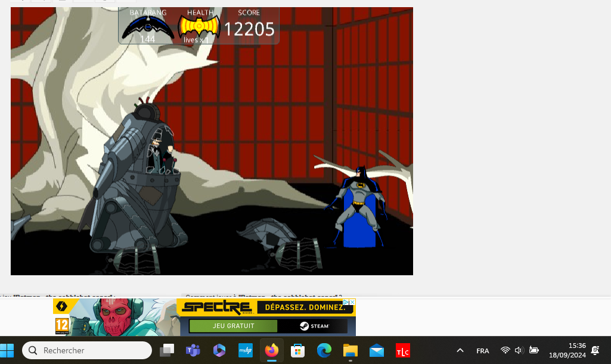Click the FRA language indicator
The image size is (611, 364).
pyautogui.click(x=483, y=351)
